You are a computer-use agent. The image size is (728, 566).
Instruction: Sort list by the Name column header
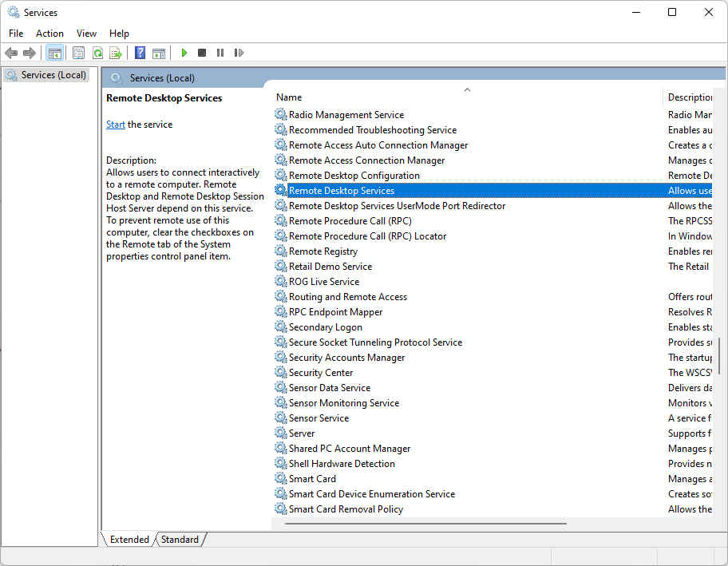[289, 97]
